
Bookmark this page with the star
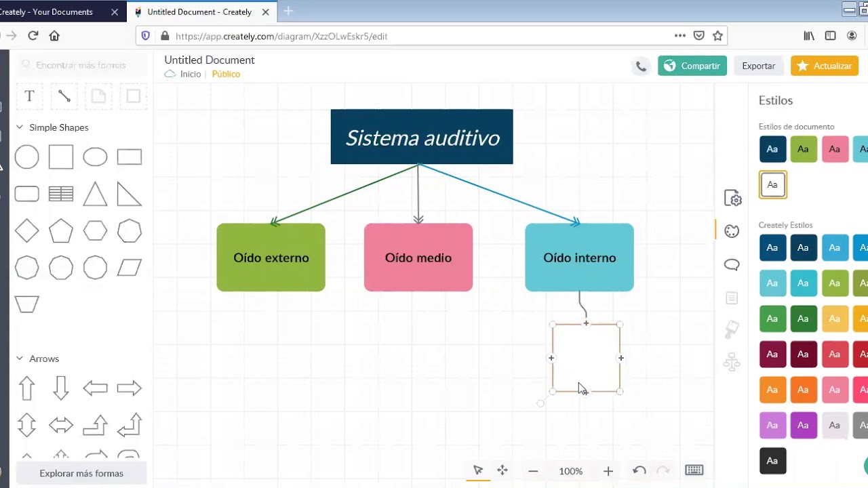(718, 36)
